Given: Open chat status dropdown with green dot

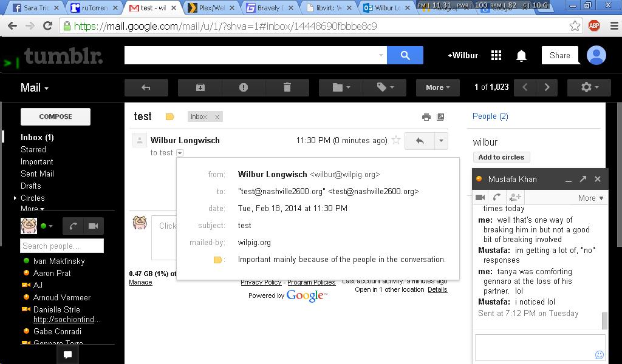Looking at the screenshot, I should click(x=46, y=226).
